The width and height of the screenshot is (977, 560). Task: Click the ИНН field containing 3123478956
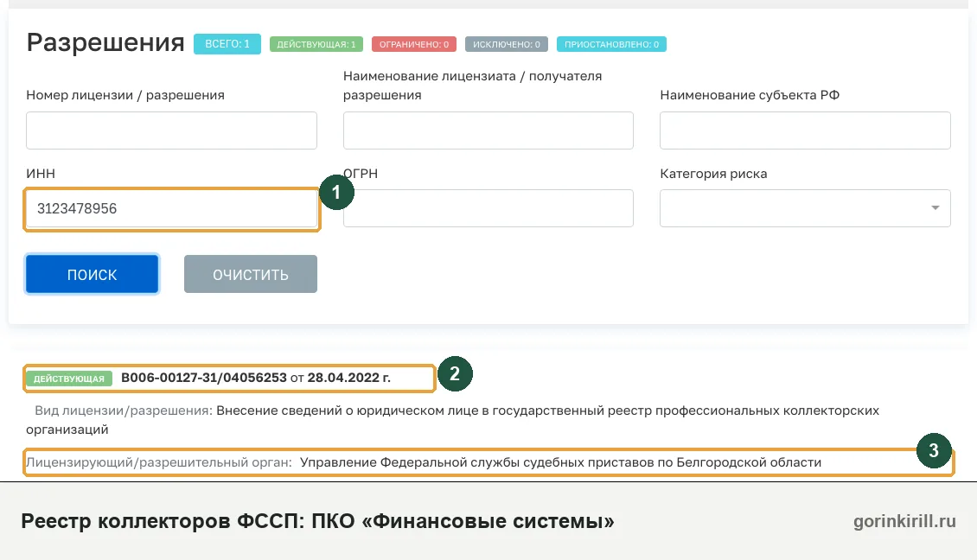coord(171,208)
